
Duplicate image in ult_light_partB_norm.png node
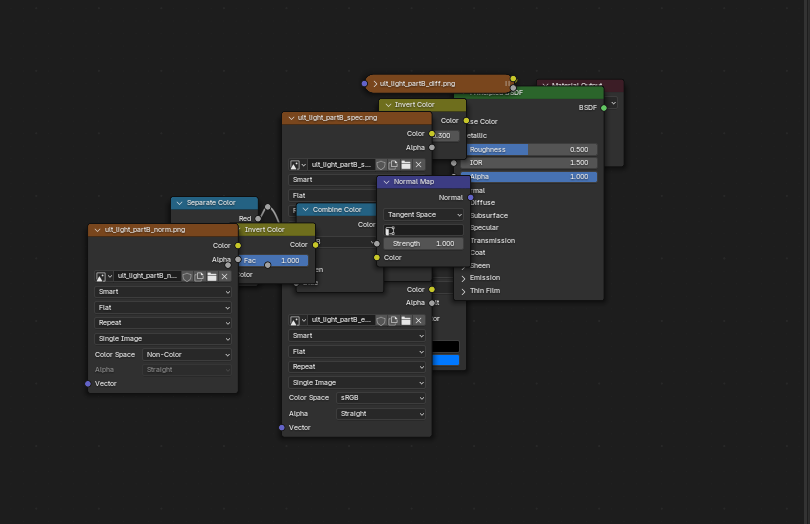click(x=199, y=276)
